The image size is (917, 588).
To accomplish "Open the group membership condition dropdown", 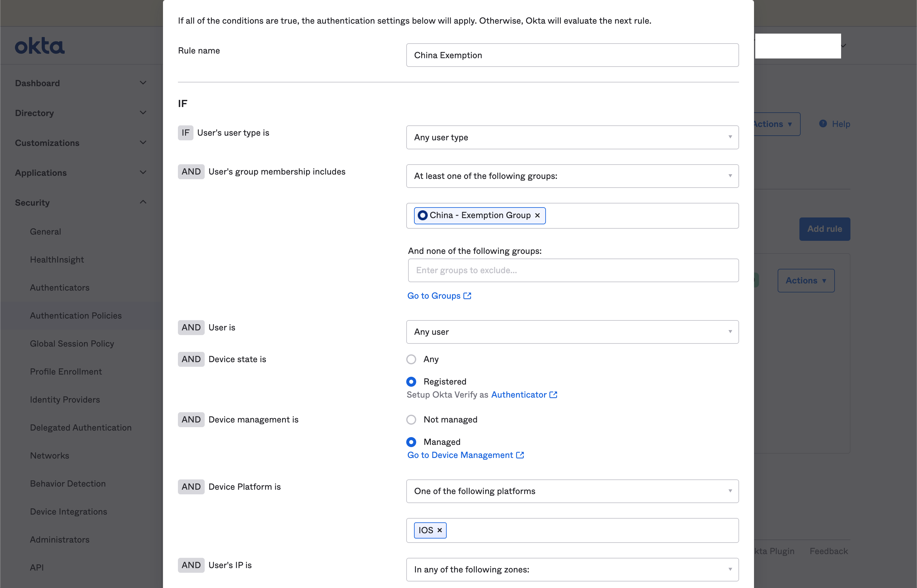I will click(x=572, y=176).
